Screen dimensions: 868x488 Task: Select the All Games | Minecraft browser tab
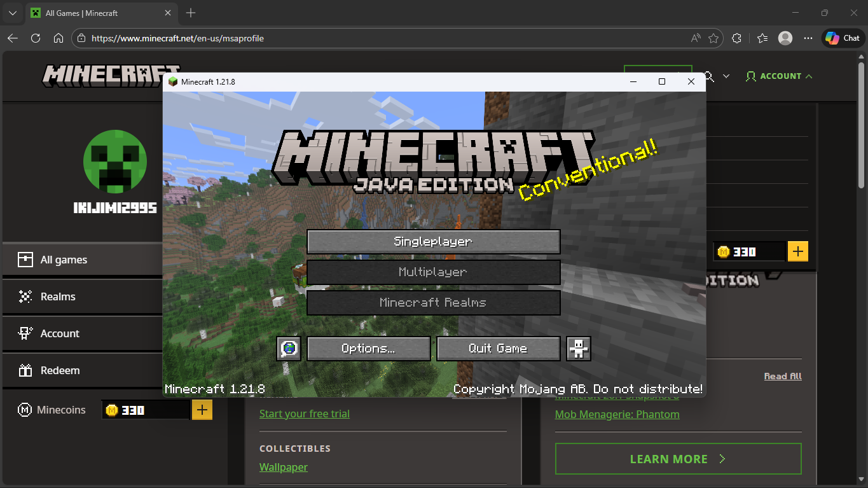tap(101, 13)
